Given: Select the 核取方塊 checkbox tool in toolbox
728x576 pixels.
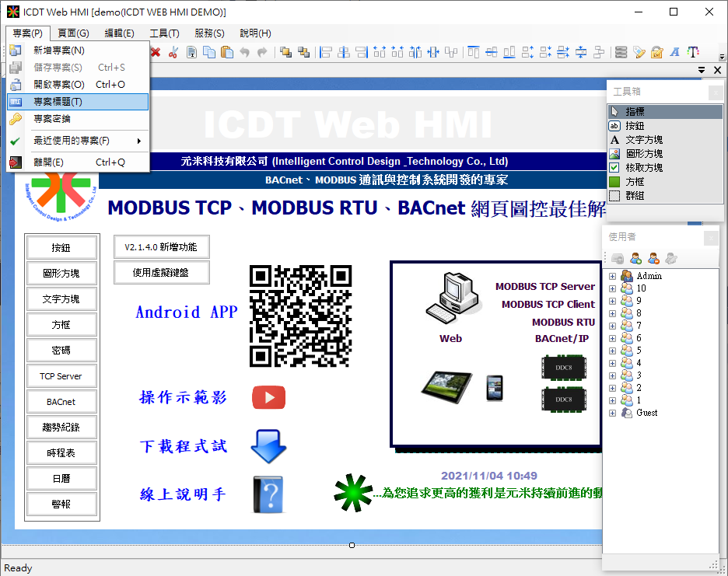Looking at the screenshot, I should 644,168.
